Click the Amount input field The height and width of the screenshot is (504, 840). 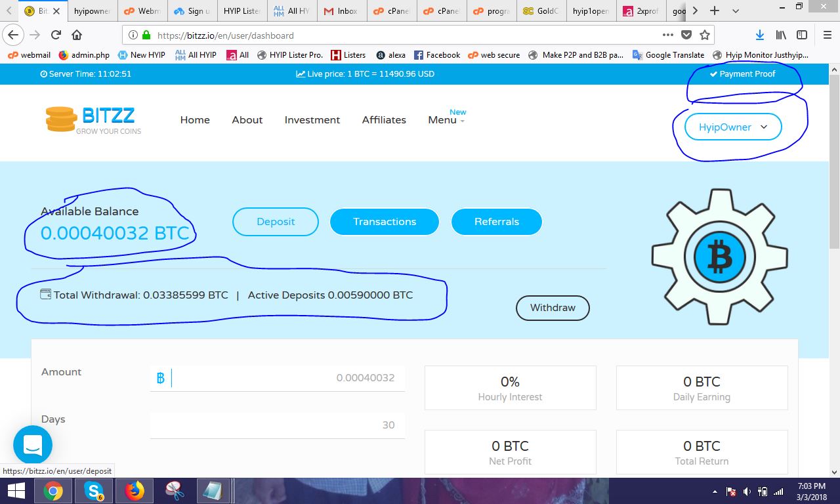point(277,378)
